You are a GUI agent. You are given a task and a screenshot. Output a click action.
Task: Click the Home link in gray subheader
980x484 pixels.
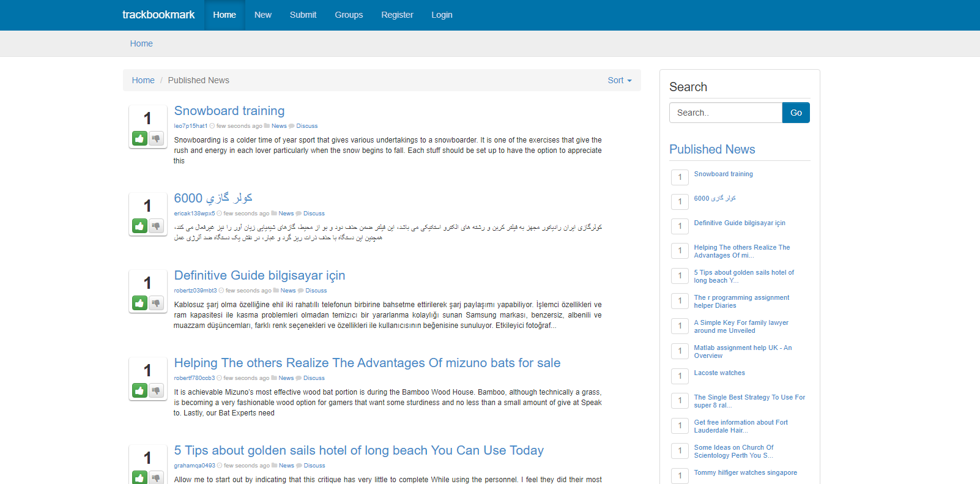pos(141,43)
